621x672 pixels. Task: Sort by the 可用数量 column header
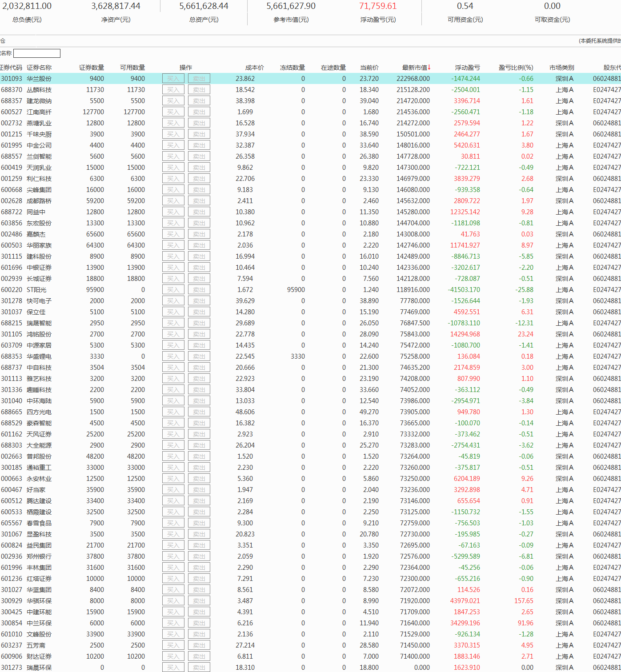coord(132,68)
